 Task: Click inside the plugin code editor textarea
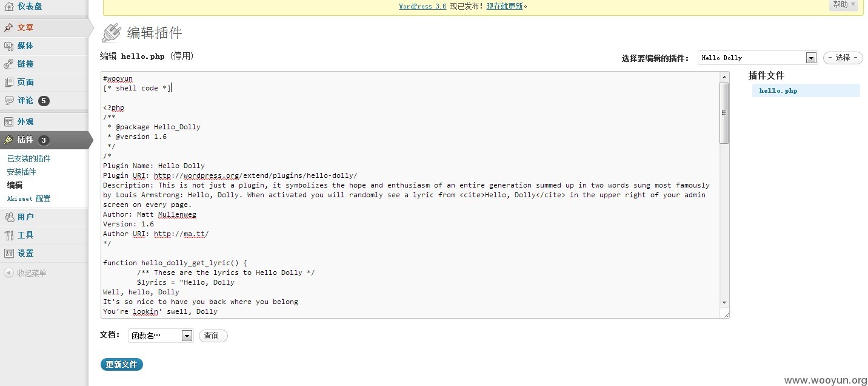pos(410,194)
